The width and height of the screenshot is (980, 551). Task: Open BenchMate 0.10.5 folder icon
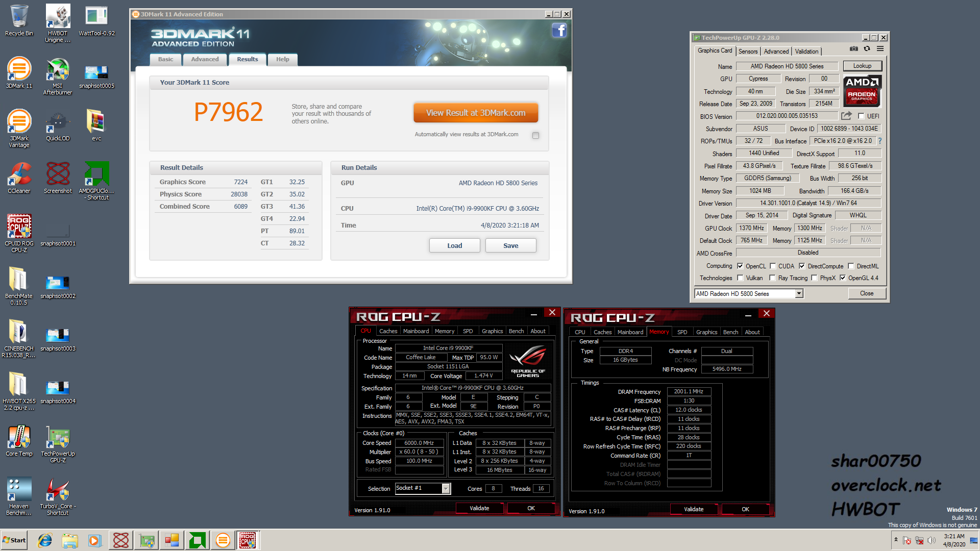[x=19, y=286]
